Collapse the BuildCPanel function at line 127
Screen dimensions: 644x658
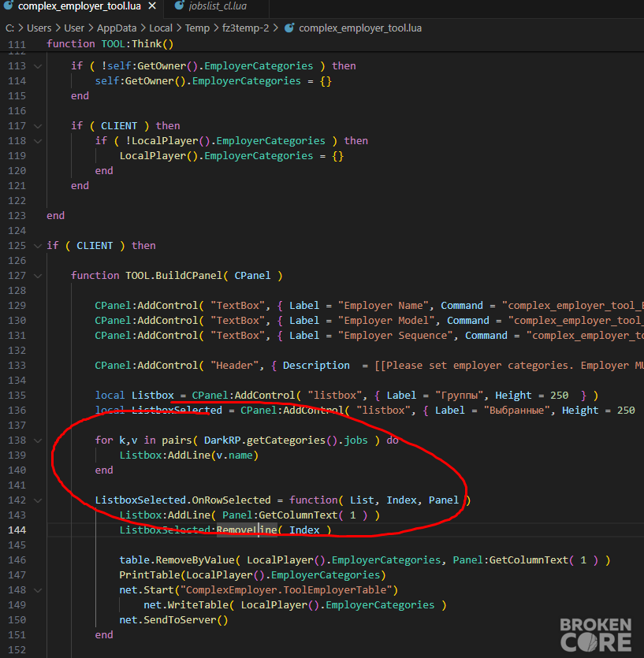coord(38,276)
